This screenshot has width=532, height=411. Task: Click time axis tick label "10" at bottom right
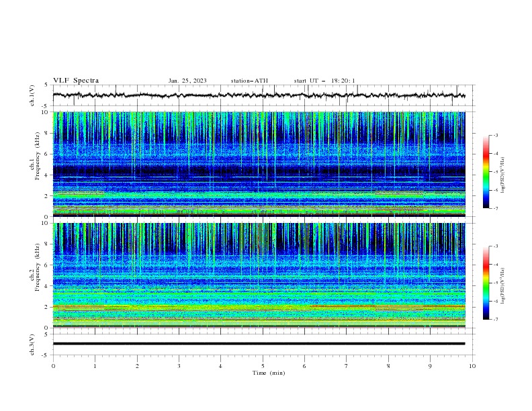472,366
